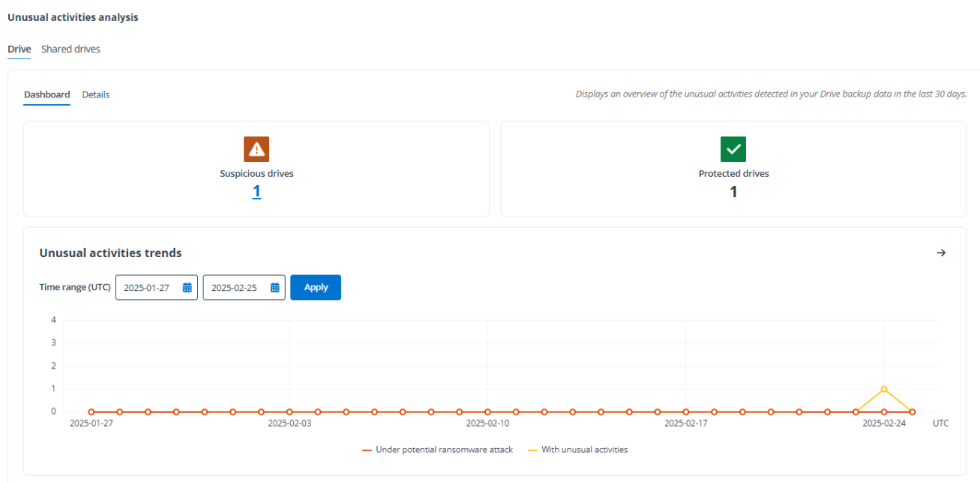Click the Suspicious drives warning icon
The width and height of the screenshot is (980, 482).
(x=256, y=149)
